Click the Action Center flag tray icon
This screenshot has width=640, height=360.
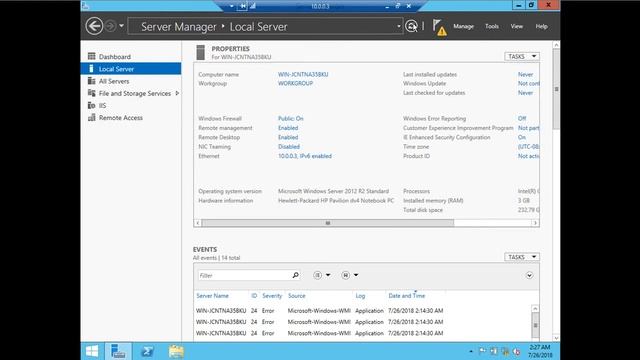(482, 351)
